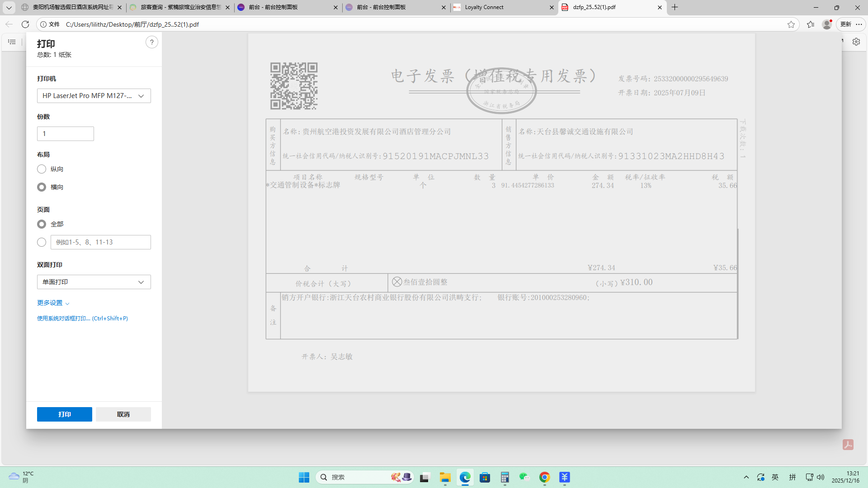Select the 纵向 portrait layout option
Screen dimensions: 868x488
42,169
